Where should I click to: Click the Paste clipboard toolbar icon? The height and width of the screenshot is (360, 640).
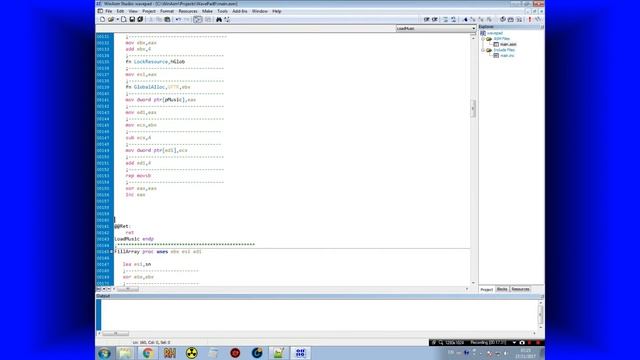[167, 20]
